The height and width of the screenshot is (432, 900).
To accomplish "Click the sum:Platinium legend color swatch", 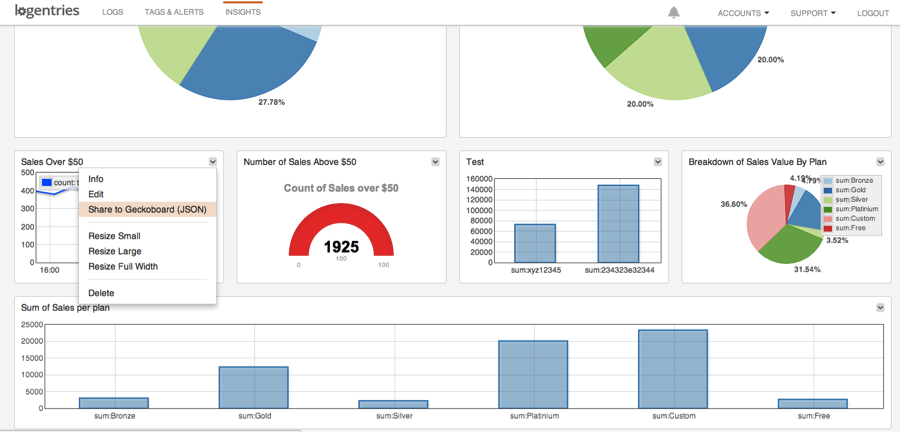I will (x=828, y=209).
